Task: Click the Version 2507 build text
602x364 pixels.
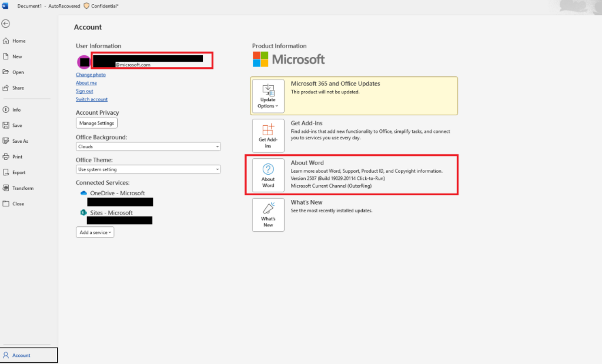Action: (x=337, y=178)
